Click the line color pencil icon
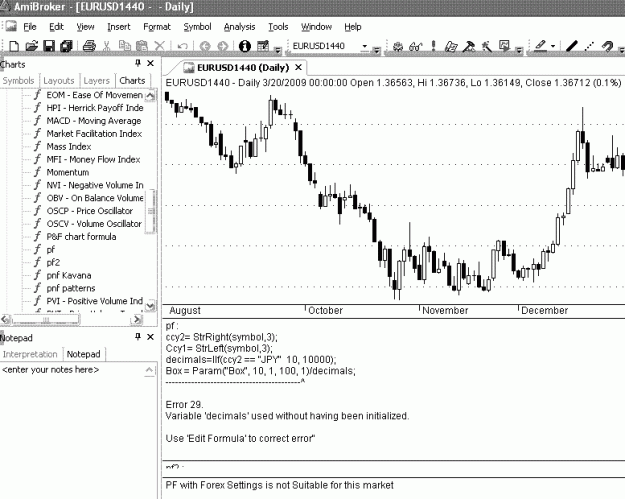 pos(540,46)
